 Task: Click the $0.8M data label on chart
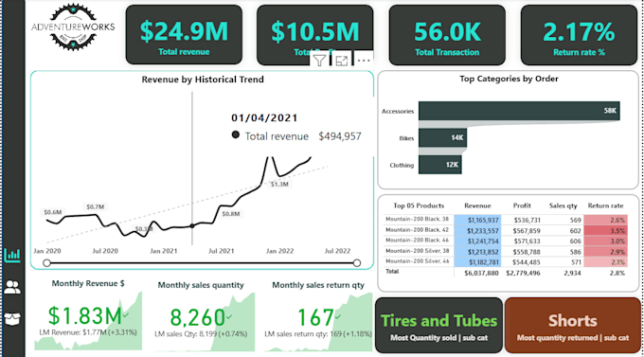(x=231, y=214)
